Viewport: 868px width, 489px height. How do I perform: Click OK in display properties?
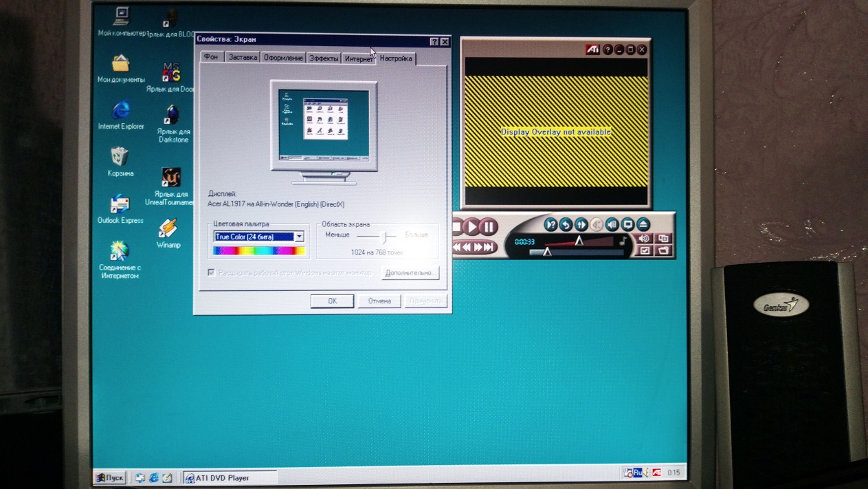332,301
